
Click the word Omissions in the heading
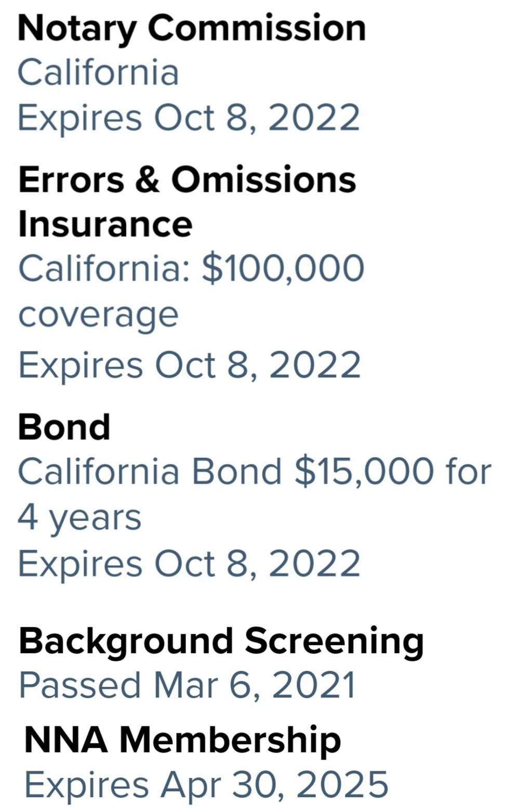coord(264,179)
